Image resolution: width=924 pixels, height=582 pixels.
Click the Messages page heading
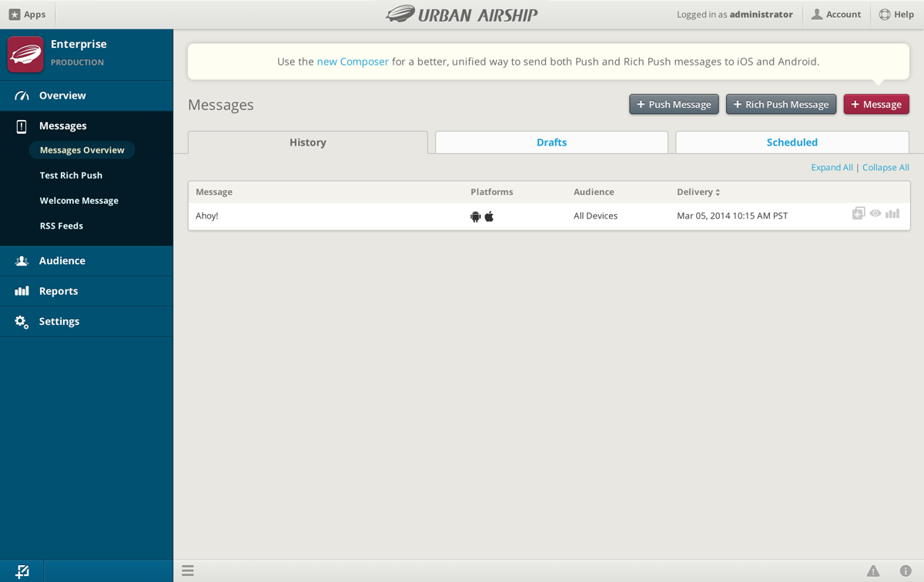click(x=221, y=105)
